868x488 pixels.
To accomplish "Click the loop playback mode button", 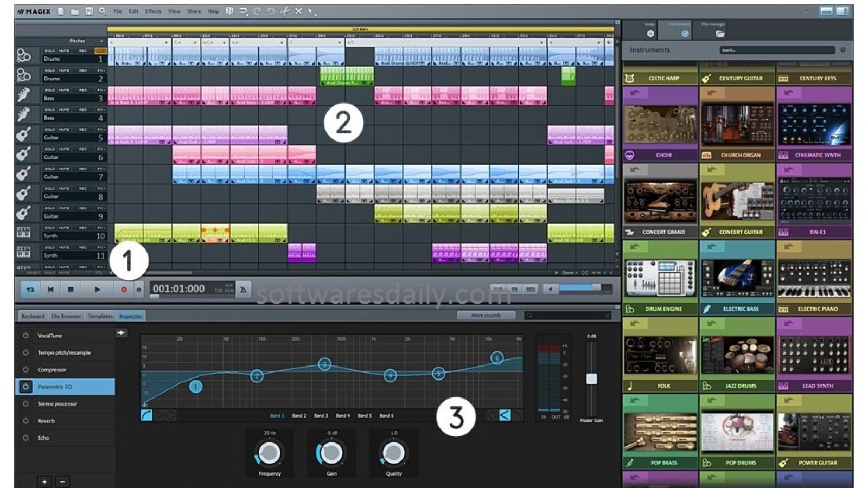I will pyautogui.click(x=30, y=290).
